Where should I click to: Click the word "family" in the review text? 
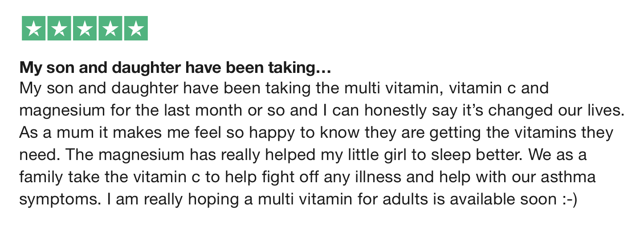[41, 178]
